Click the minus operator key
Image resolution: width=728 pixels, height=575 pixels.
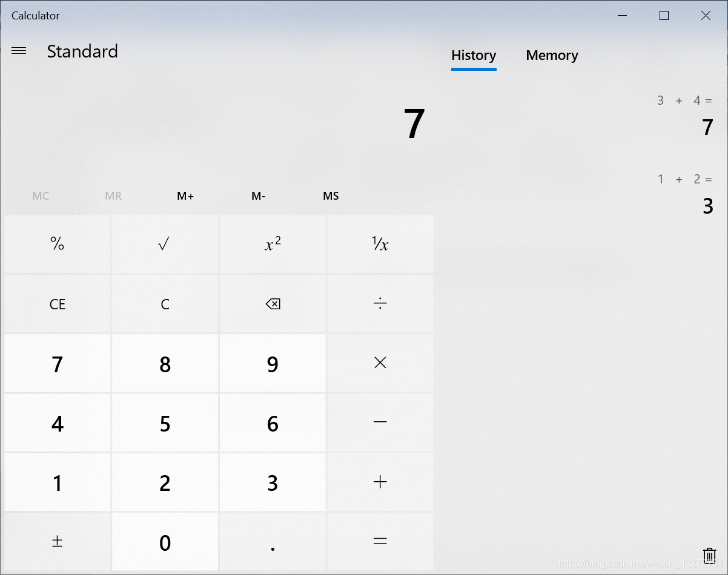point(380,422)
